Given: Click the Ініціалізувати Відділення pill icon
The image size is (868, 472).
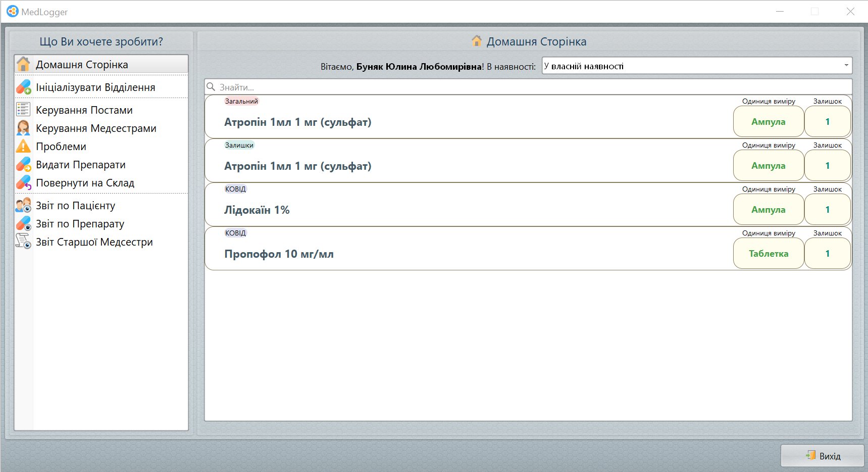Looking at the screenshot, I should pyautogui.click(x=23, y=87).
